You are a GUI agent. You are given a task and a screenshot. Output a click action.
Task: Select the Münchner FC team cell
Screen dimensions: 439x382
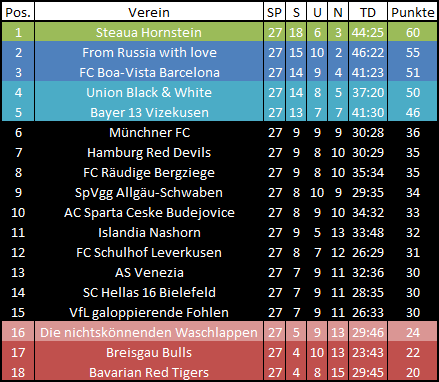pos(149,132)
